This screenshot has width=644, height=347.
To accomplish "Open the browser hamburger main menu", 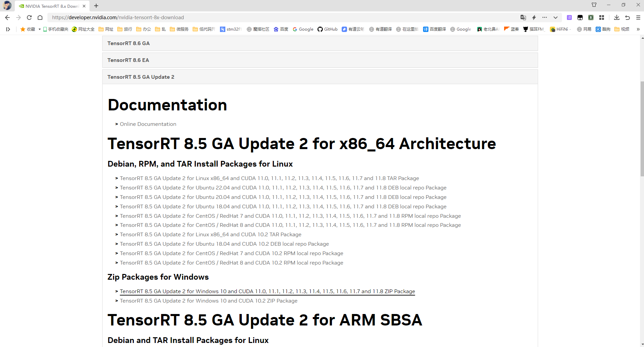I will pos(638,18).
